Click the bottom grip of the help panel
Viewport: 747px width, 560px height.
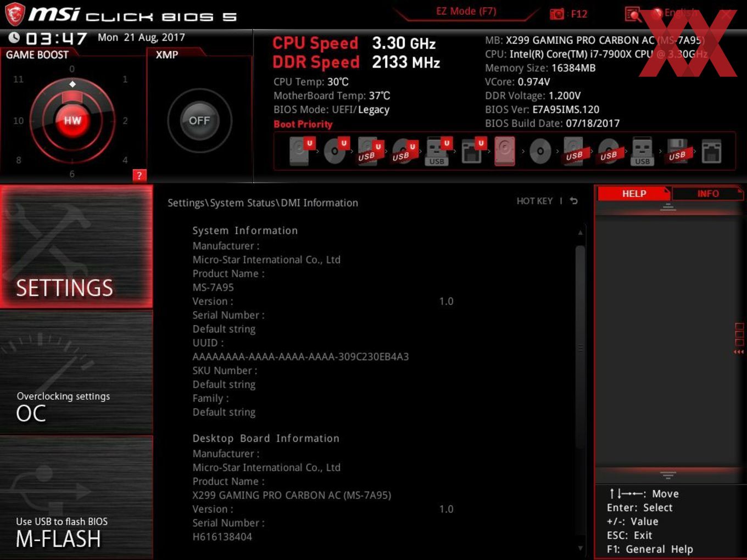tap(668, 475)
